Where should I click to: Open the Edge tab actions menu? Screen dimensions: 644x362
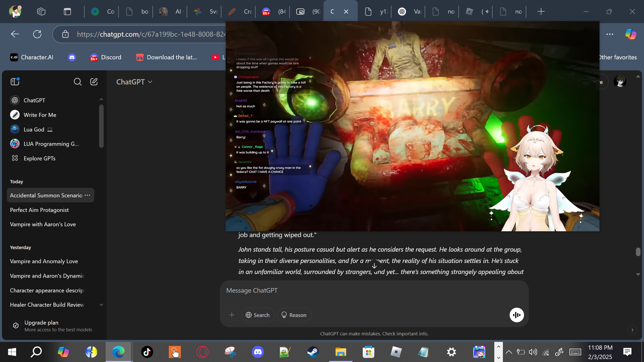(x=67, y=12)
